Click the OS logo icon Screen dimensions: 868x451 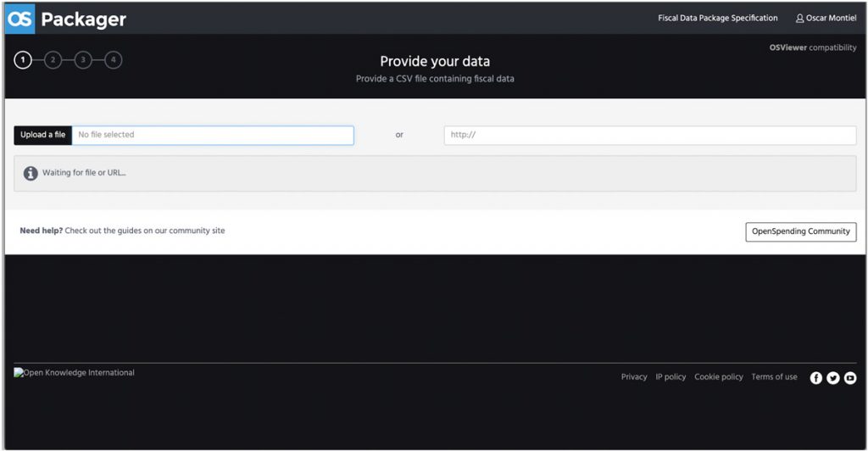[20, 19]
